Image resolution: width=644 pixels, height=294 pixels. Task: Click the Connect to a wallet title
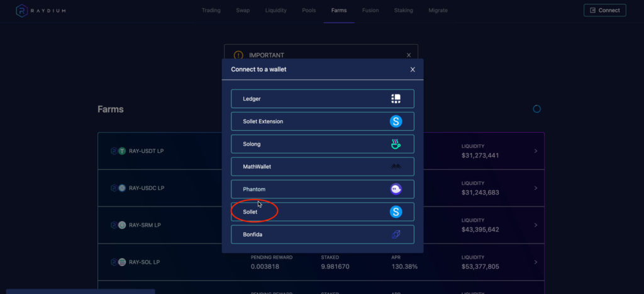[x=258, y=69]
